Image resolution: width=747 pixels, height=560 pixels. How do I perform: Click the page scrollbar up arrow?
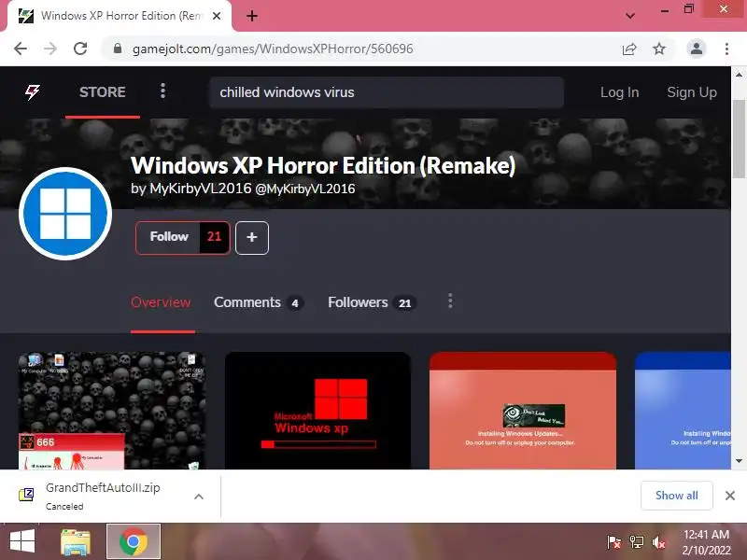point(739,75)
